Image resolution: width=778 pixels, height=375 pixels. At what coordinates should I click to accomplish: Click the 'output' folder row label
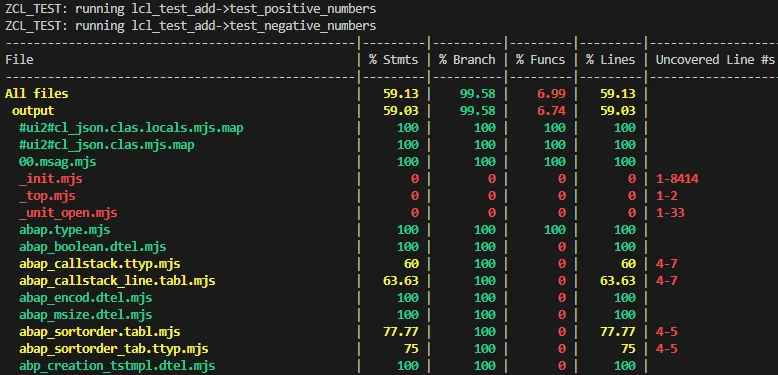(x=33, y=111)
